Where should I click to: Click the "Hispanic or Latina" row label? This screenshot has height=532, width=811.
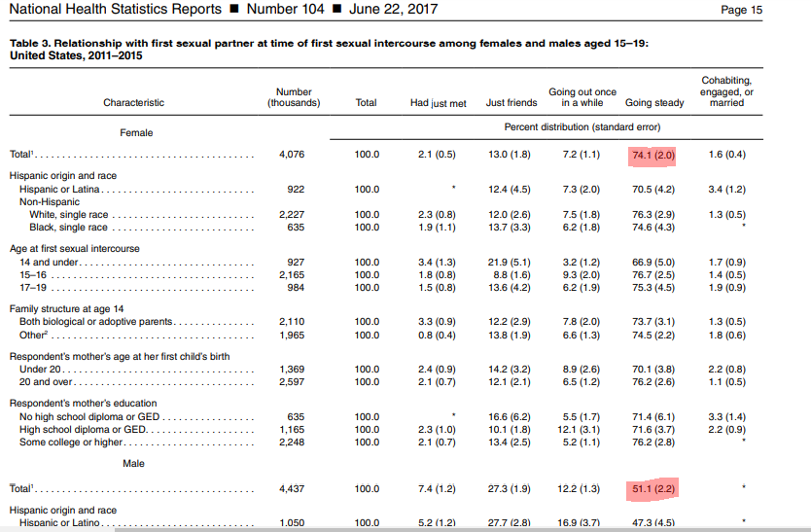pos(59,190)
